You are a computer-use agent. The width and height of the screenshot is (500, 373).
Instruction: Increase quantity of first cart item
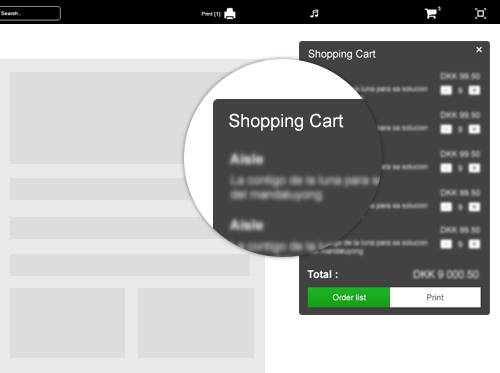tap(474, 90)
